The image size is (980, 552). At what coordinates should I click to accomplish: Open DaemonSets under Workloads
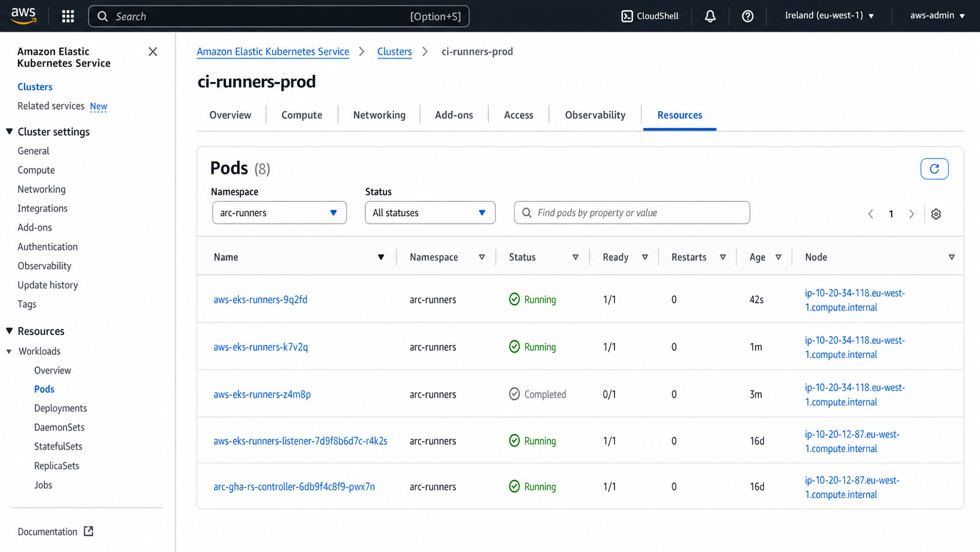59,428
